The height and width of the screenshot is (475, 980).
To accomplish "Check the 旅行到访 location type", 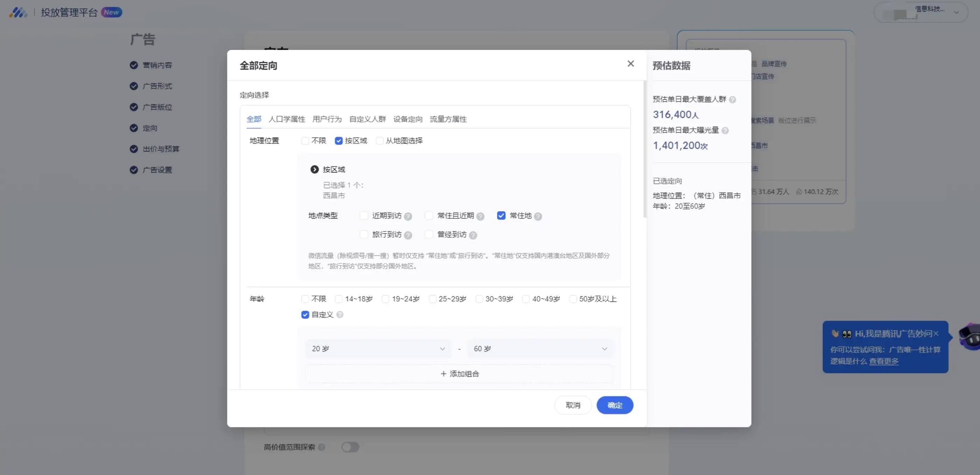I will click(364, 234).
